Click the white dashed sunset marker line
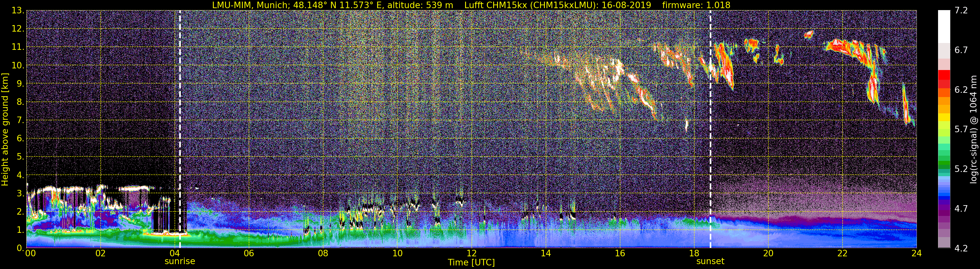 710,129
